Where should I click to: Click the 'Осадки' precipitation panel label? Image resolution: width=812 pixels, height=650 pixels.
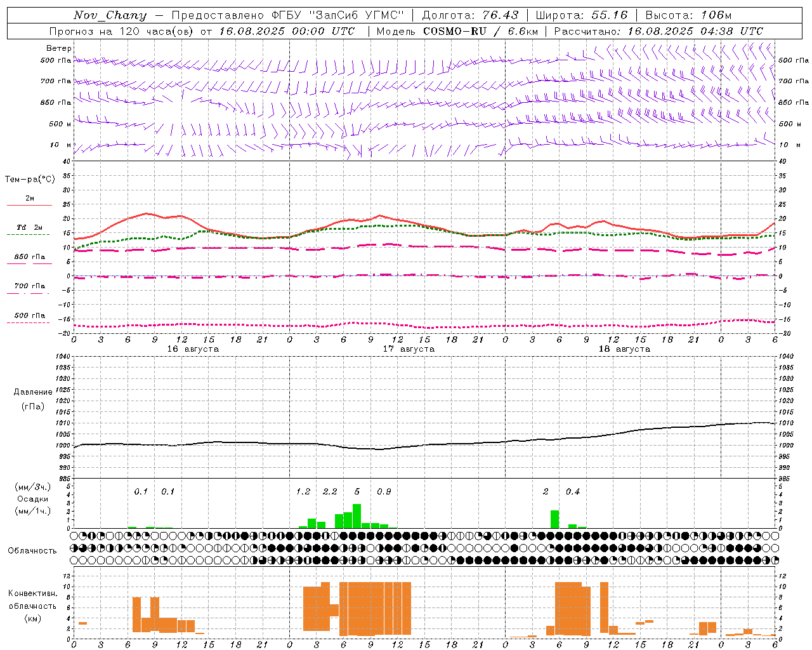(x=32, y=499)
